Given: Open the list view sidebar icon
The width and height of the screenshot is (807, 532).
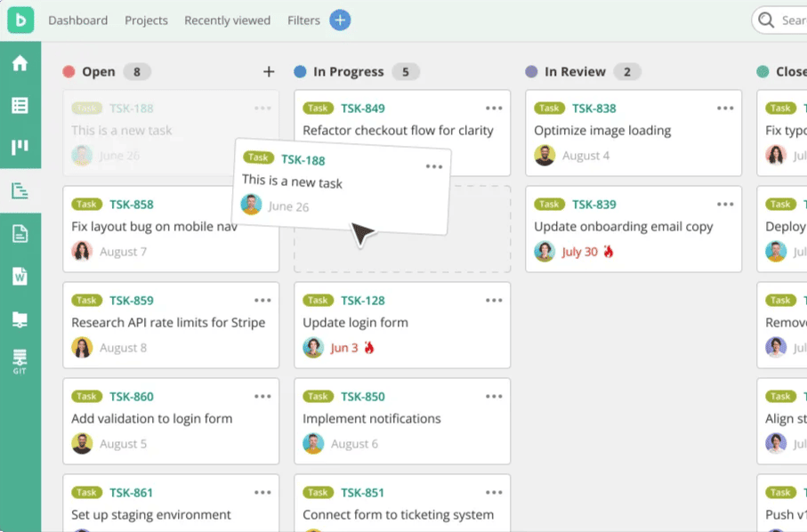Looking at the screenshot, I should point(20,106).
